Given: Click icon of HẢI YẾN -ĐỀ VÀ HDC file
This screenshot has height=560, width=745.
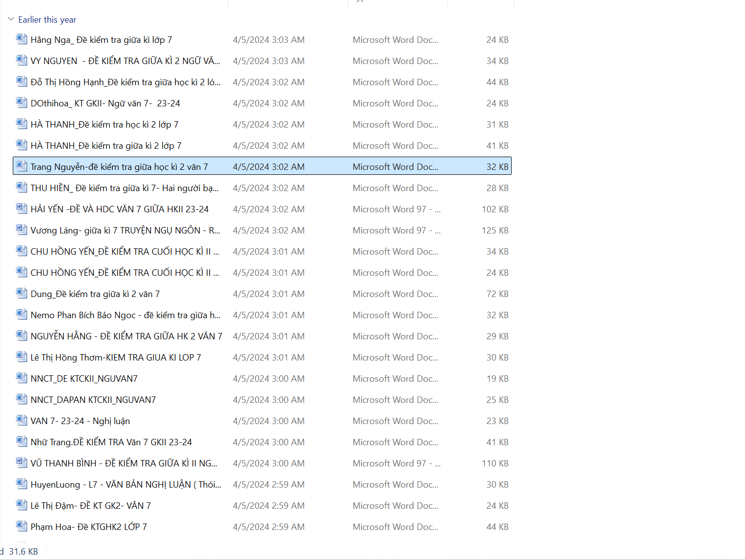Looking at the screenshot, I should pyautogui.click(x=22, y=209).
